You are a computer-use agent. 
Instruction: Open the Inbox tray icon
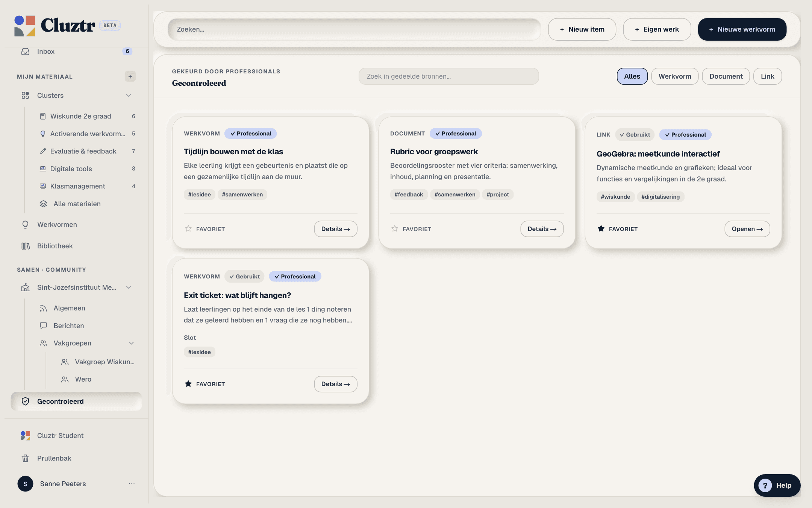(25, 52)
